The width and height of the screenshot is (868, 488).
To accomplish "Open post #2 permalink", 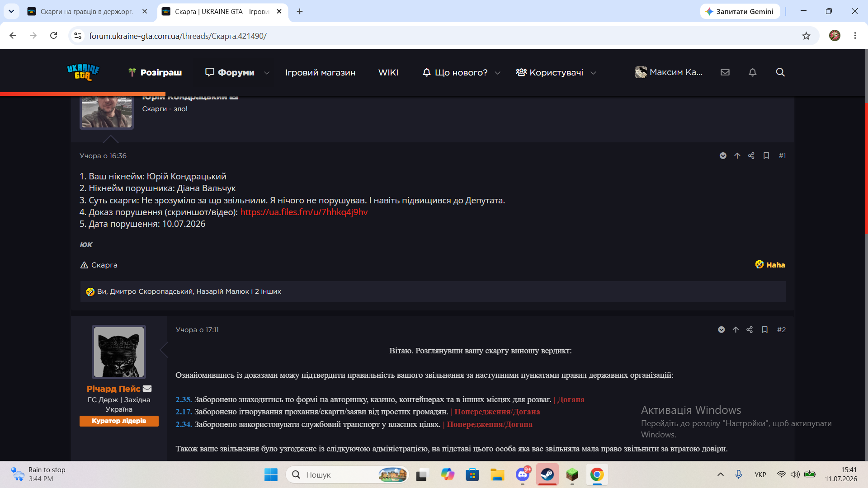I will click(781, 329).
